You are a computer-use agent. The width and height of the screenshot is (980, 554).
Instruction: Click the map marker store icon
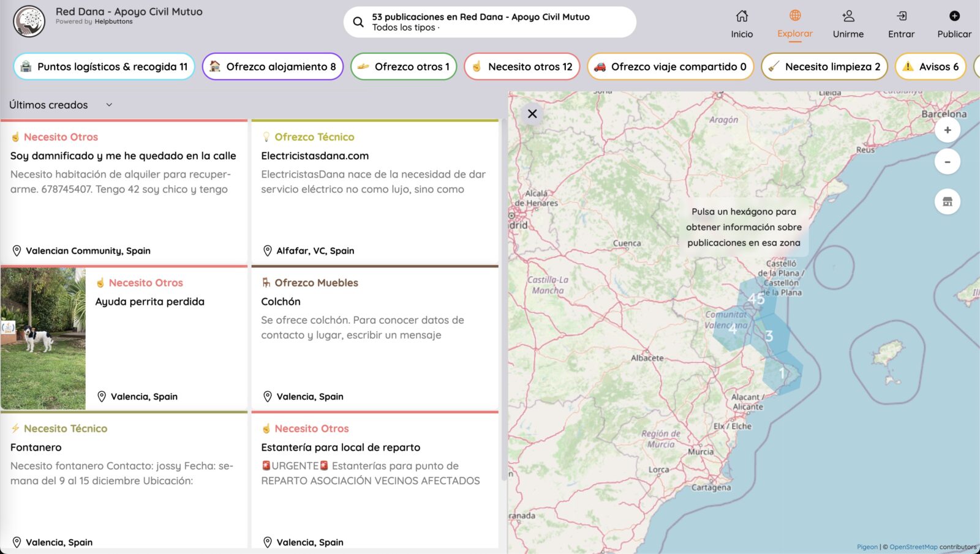[947, 202]
